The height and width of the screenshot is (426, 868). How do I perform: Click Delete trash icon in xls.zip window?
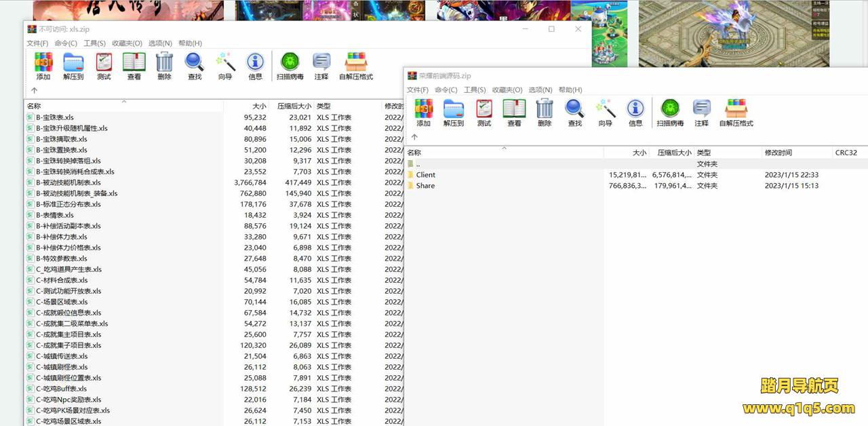point(164,66)
